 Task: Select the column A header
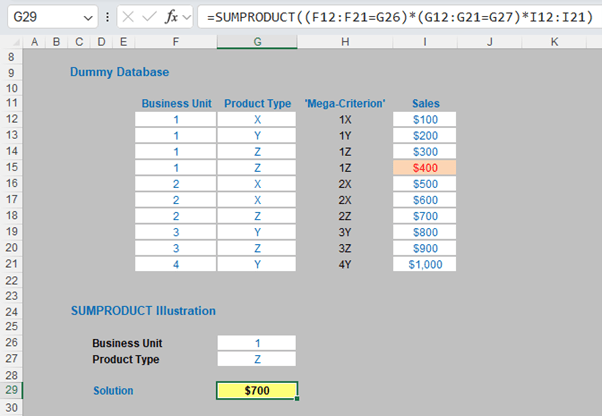coord(35,41)
